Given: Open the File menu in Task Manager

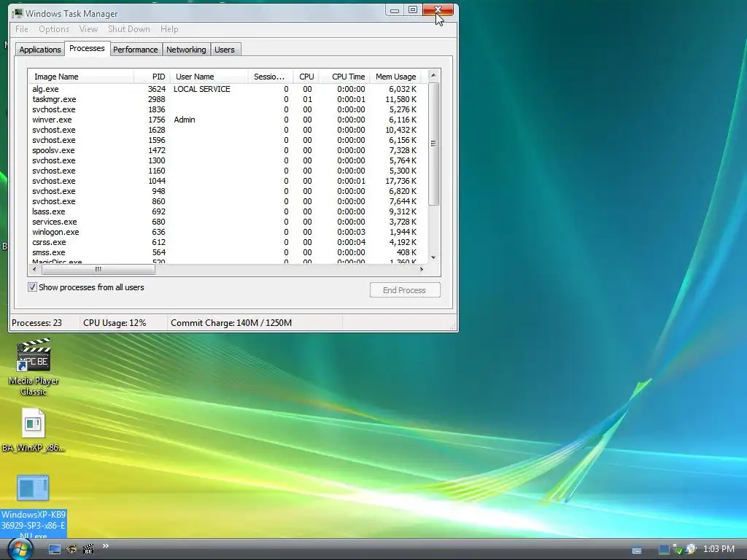Looking at the screenshot, I should [21, 29].
